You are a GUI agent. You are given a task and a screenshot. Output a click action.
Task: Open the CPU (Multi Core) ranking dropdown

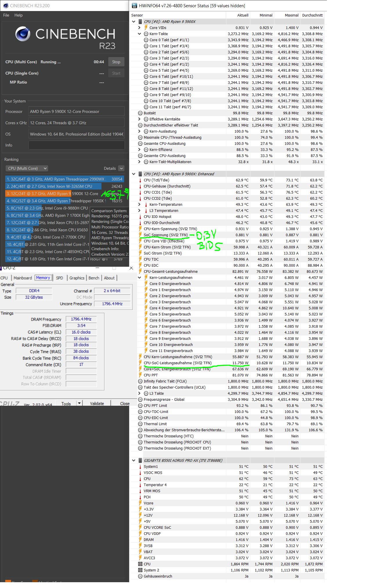point(27,168)
